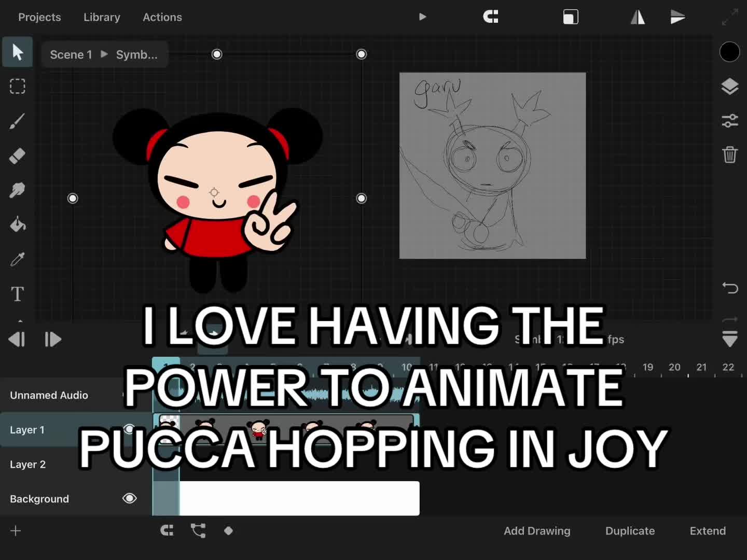Play the animation preview

tap(423, 17)
